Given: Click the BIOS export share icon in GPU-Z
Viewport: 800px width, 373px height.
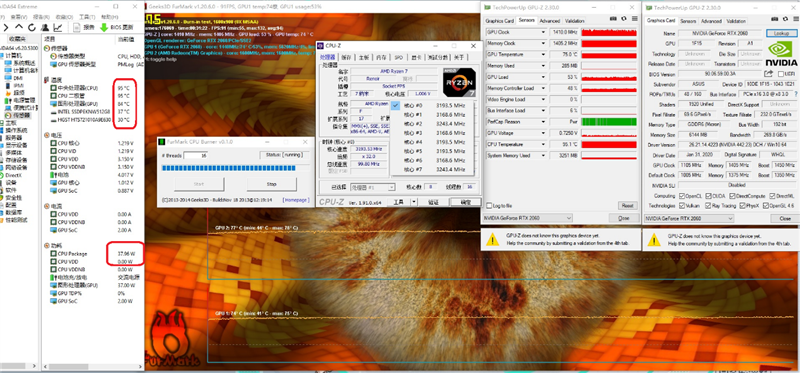Looking at the screenshot, I should [x=768, y=74].
